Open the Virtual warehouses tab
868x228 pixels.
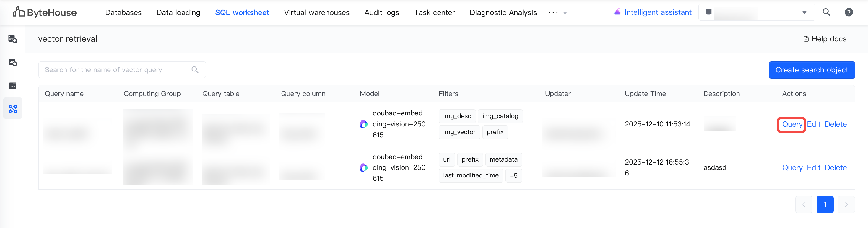pos(316,12)
